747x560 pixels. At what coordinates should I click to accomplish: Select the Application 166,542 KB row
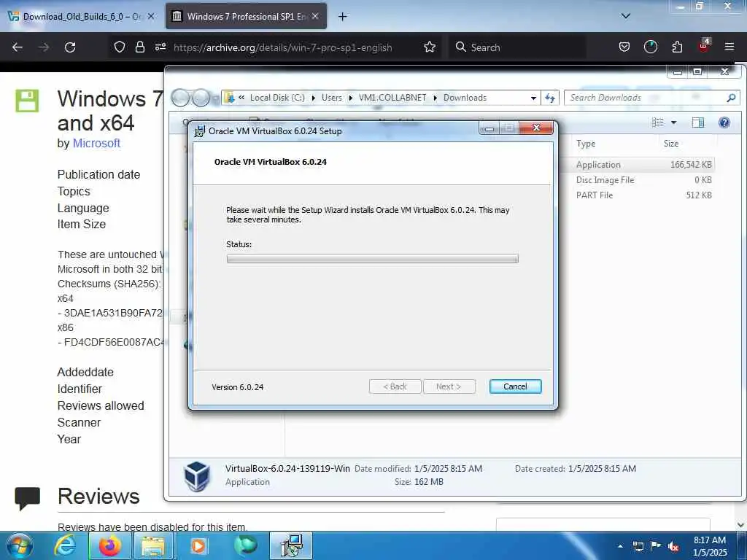tap(643, 165)
